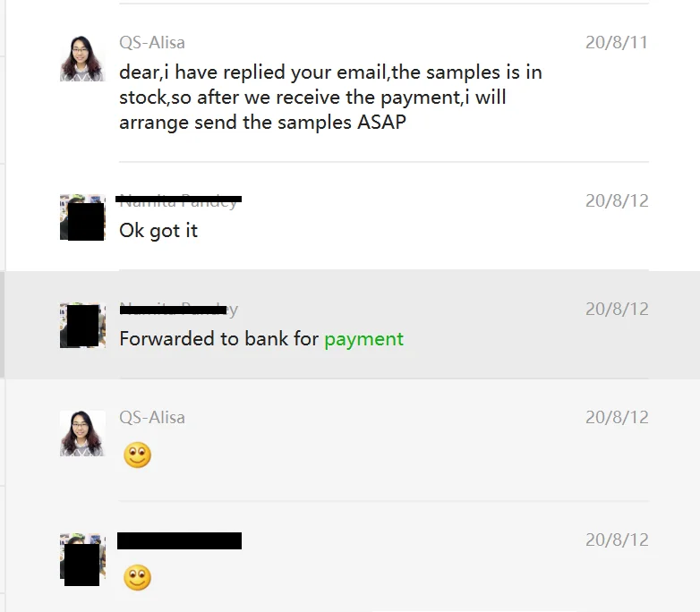Click the date on QS-Alisa's smiley message

click(x=616, y=417)
